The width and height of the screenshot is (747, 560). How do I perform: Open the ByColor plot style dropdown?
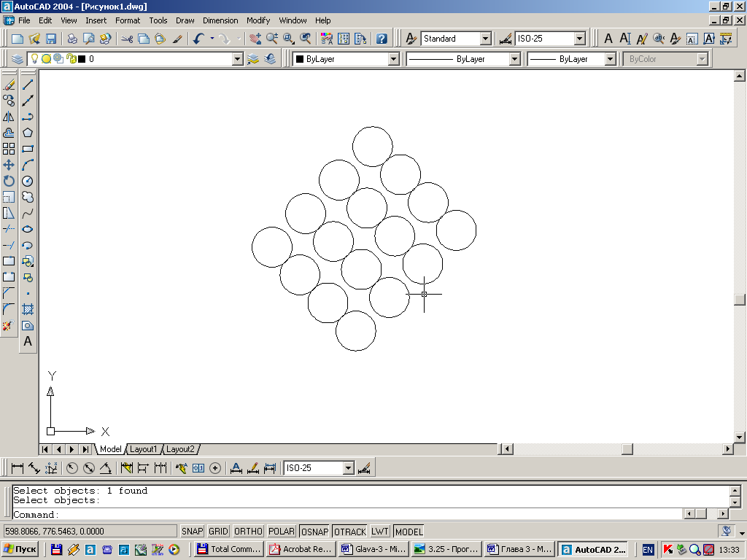[702, 59]
